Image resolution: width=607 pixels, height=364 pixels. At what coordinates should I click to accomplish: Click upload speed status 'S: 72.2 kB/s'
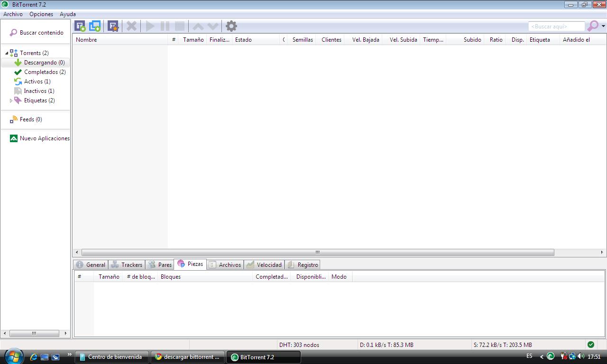point(503,345)
